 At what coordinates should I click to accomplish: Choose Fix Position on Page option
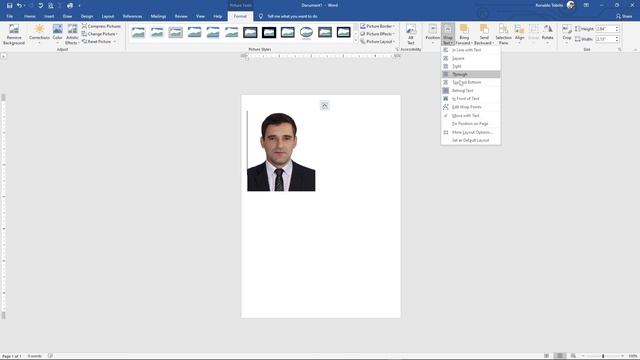471,124
